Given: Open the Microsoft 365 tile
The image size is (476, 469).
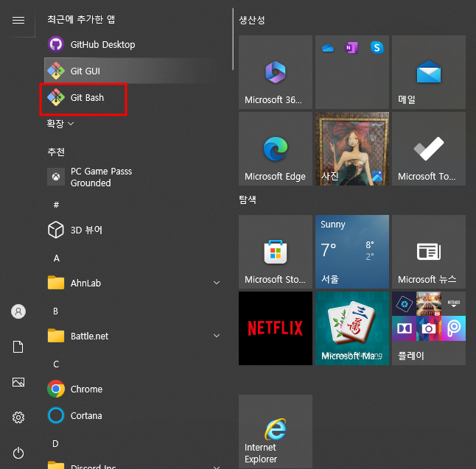Looking at the screenshot, I should [x=276, y=72].
